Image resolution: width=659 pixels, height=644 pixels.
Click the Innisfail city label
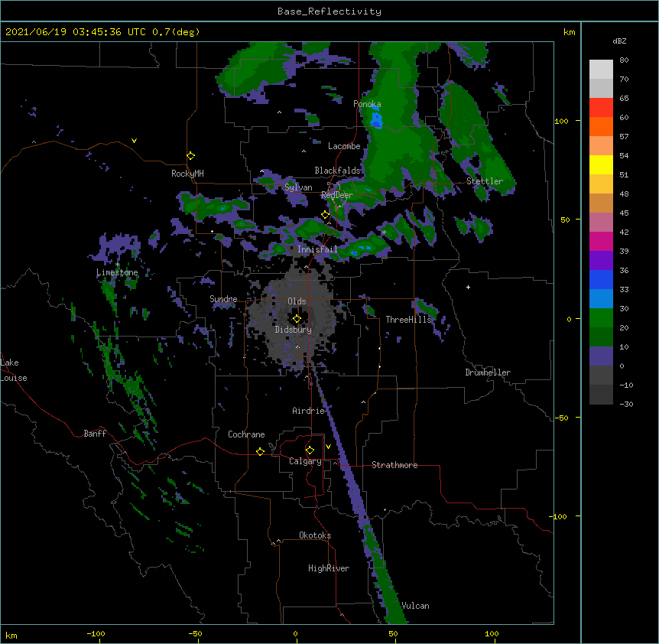point(317,249)
